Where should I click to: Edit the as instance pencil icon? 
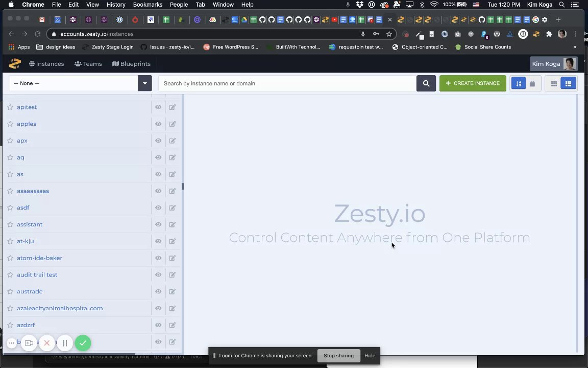point(172,174)
